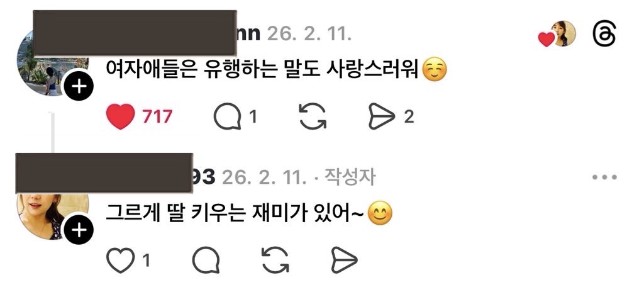This screenshot has width=644, height=292.
Task: Repost the author's reply
Action: 275,260
